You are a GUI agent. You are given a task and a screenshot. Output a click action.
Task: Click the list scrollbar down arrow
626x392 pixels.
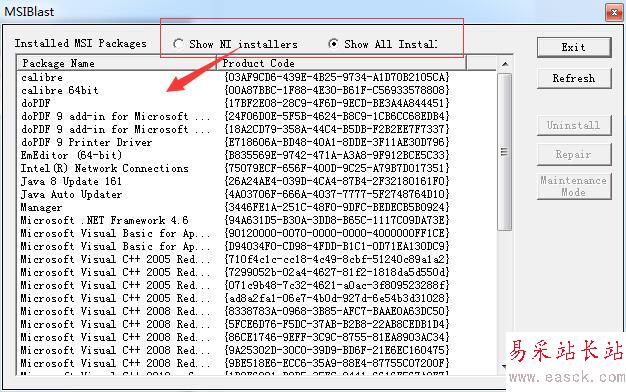pos(503,366)
